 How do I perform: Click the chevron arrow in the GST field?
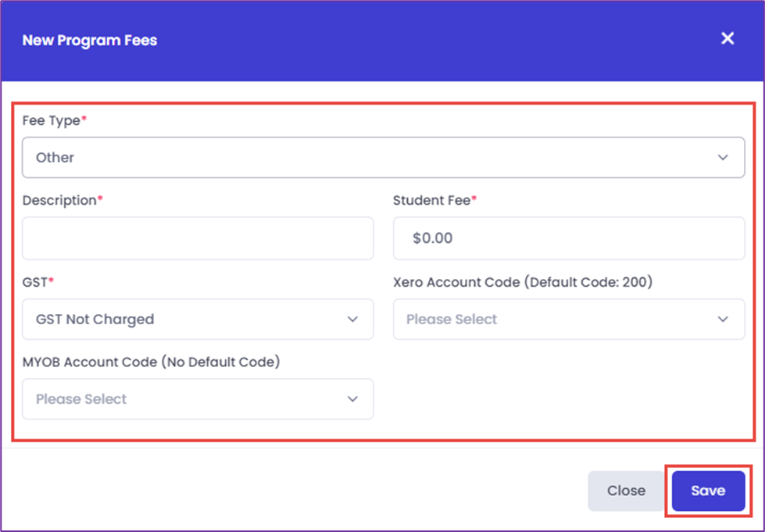(x=352, y=320)
